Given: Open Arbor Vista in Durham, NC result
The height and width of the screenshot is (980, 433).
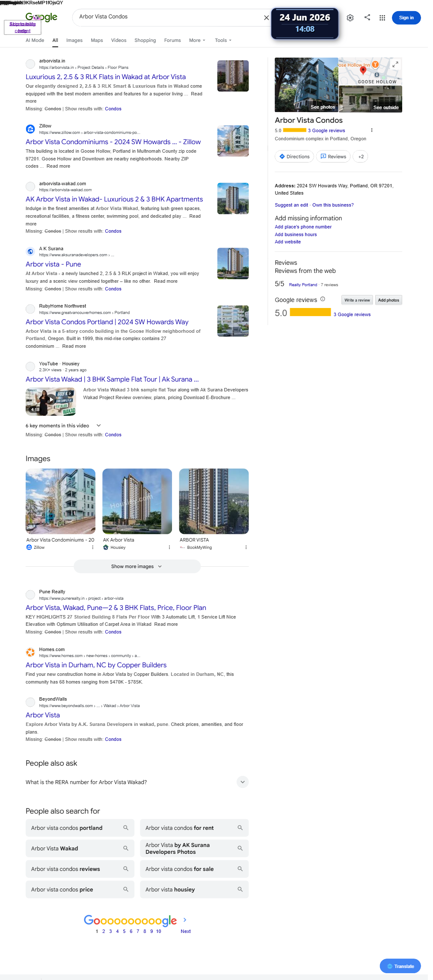Looking at the screenshot, I should (x=96, y=665).
